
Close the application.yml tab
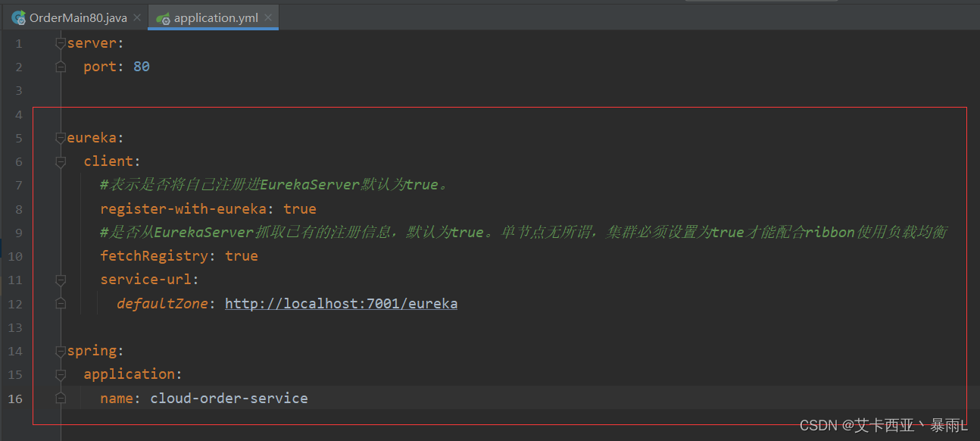(x=268, y=16)
